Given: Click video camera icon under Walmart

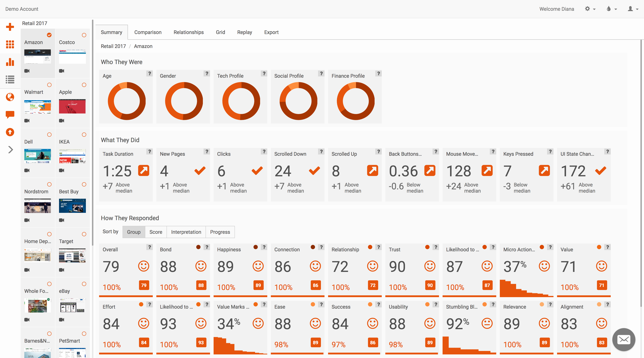Looking at the screenshot, I should pos(27,121).
